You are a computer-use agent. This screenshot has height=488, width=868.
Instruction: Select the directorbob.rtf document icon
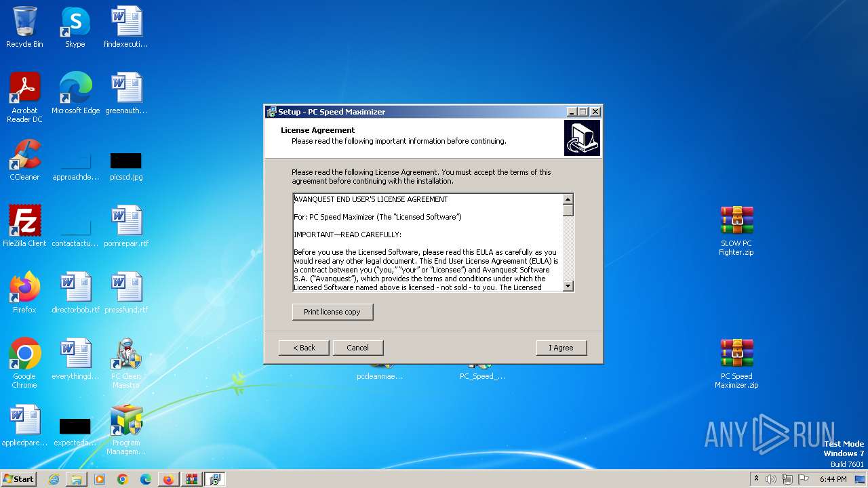pyautogui.click(x=75, y=293)
